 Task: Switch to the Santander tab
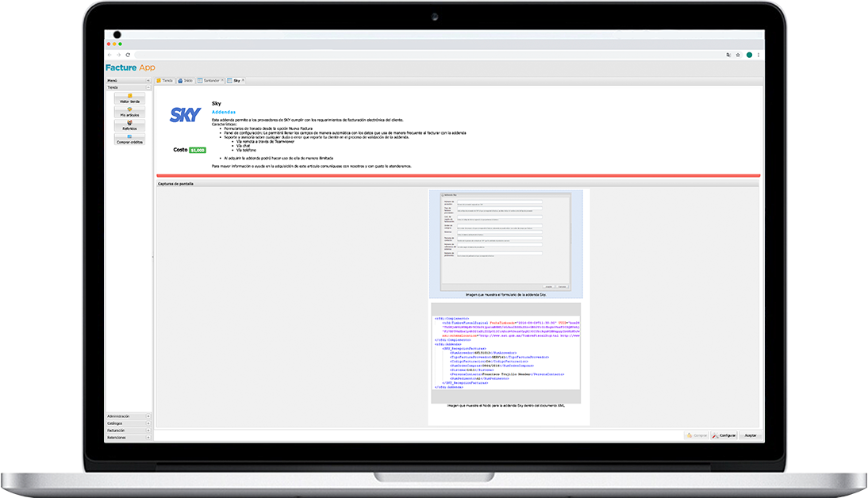pyautogui.click(x=210, y=80)
